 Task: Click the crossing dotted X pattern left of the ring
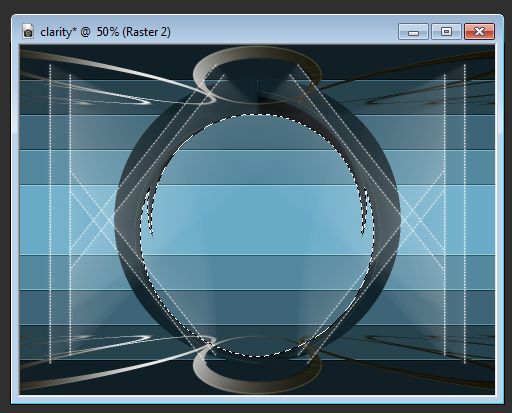(x=92, y=220)
